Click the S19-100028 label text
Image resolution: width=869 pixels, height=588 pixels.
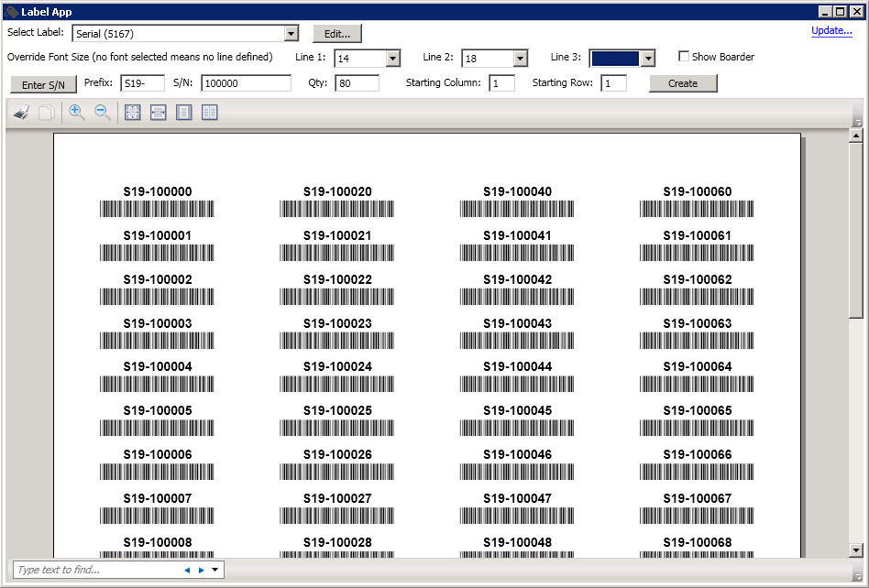click(x=337, y=542)
